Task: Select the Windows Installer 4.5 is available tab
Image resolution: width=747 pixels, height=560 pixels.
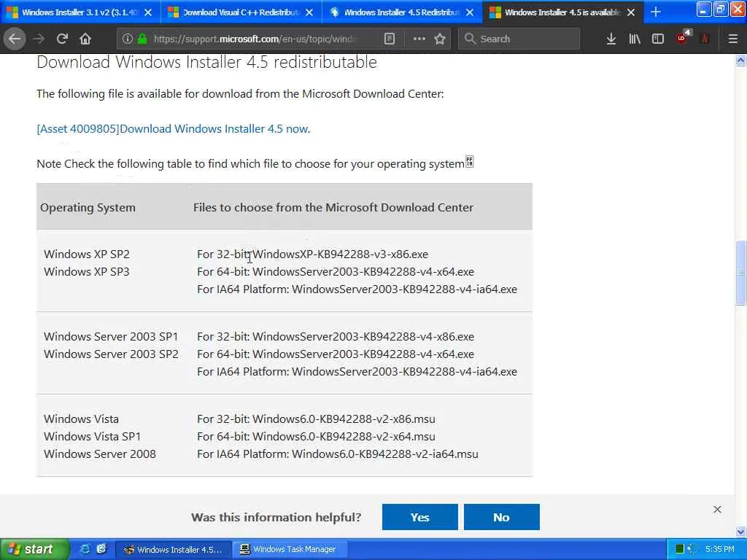Action: (562, 12)
